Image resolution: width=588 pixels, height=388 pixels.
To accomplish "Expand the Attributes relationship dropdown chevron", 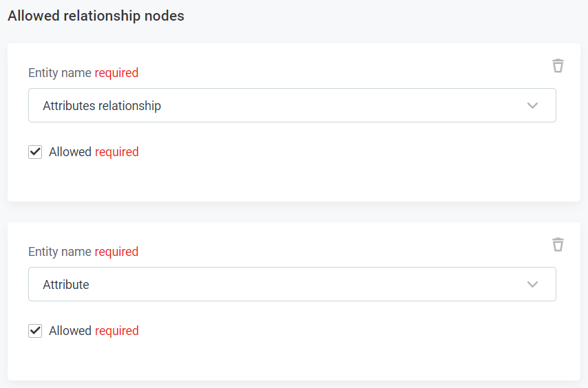I will (532, 106).
